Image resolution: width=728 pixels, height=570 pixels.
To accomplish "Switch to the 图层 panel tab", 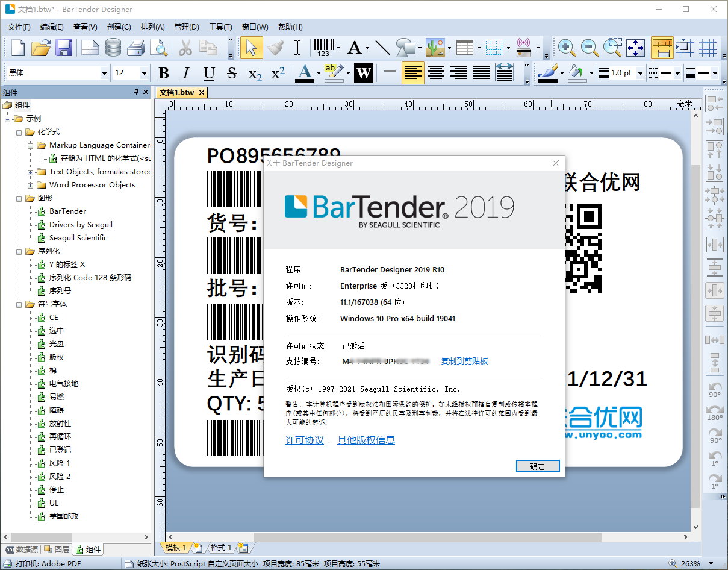I will (x=57, y=550).
